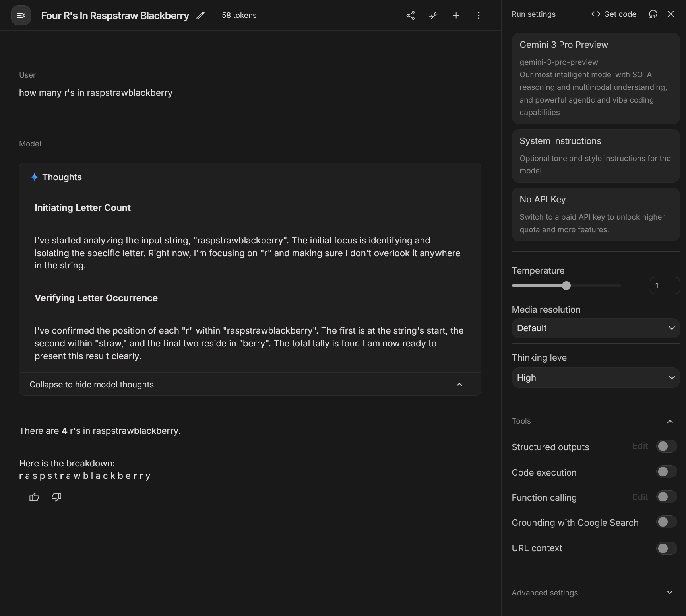Click the Thoughts header label
Image resolution: width=686 pixels, height=616 pixels.
click(x=62, y=177)
